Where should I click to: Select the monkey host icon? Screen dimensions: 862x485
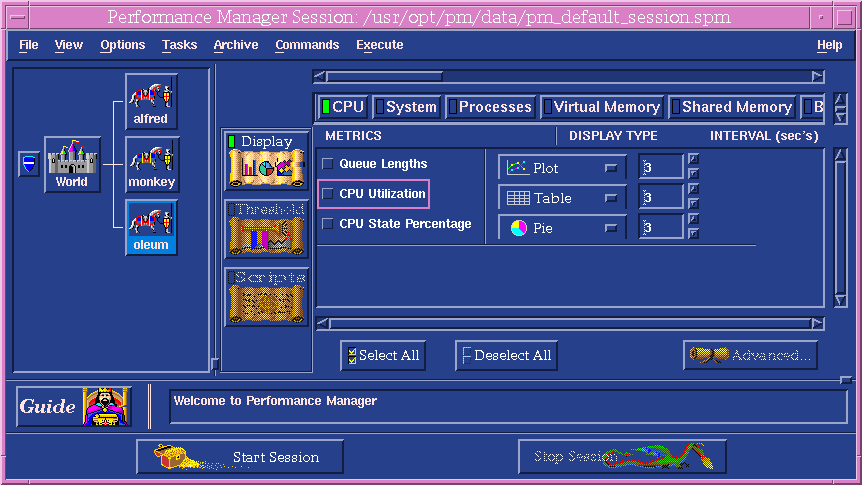point(151,165)
